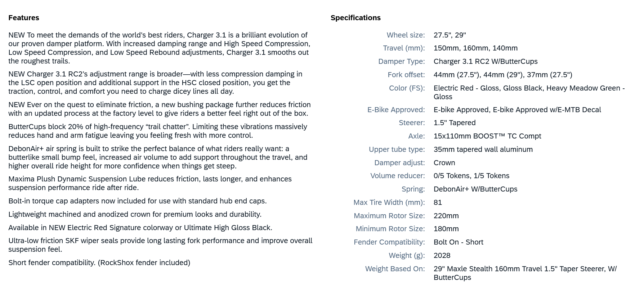Click the Max Tire Width value 81

click(x=438, y=202)
